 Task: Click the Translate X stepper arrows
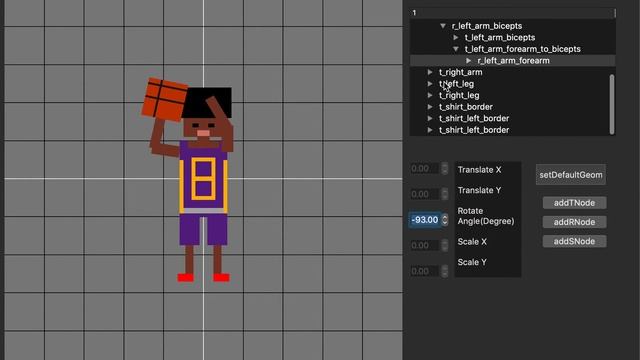[445, 169]
